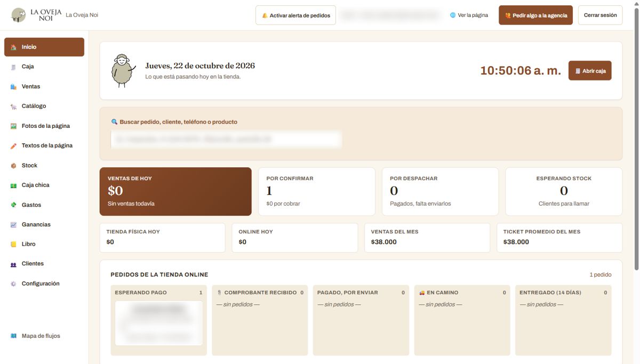The height and width of the screenshot is (364, 640).
Task: Open the Ventas section
Action: point(44,86)
